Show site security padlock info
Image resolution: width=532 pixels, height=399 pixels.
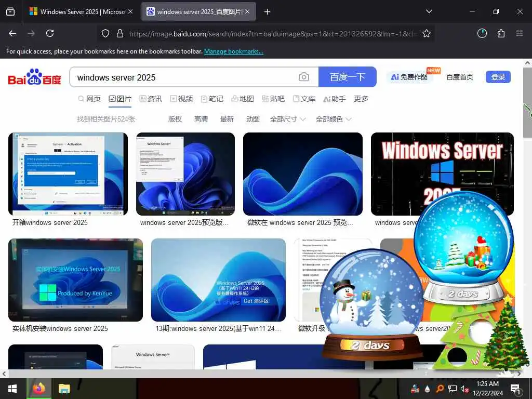(x=120, y=34)
